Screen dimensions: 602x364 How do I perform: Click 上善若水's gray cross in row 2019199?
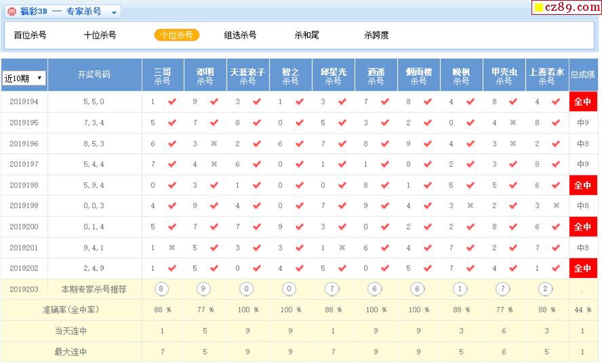click(x=557, y=206)
